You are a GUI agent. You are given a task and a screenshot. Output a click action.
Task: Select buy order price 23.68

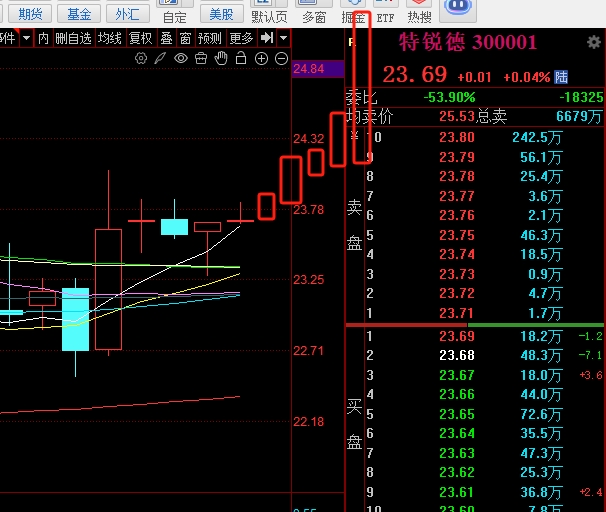coord(457,355)
